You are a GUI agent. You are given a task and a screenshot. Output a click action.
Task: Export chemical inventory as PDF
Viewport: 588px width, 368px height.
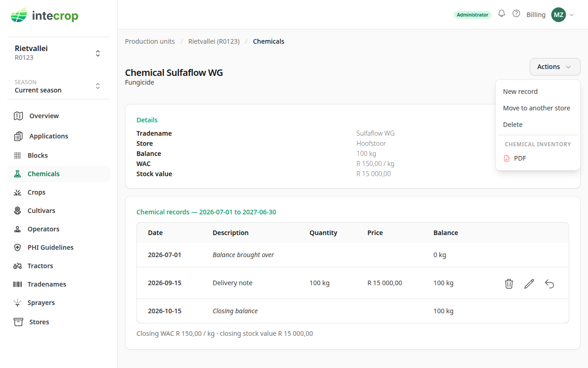click(537, 158)
